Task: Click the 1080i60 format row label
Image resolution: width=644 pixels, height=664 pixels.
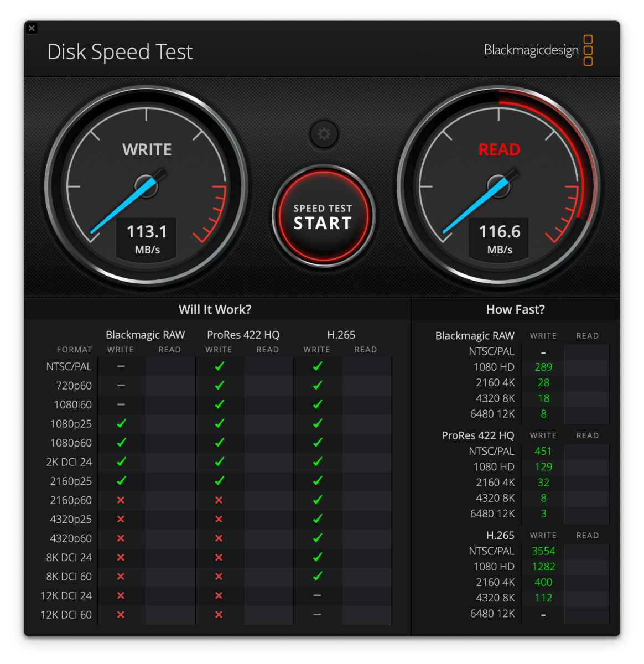Action: click(x=73, y=404)
